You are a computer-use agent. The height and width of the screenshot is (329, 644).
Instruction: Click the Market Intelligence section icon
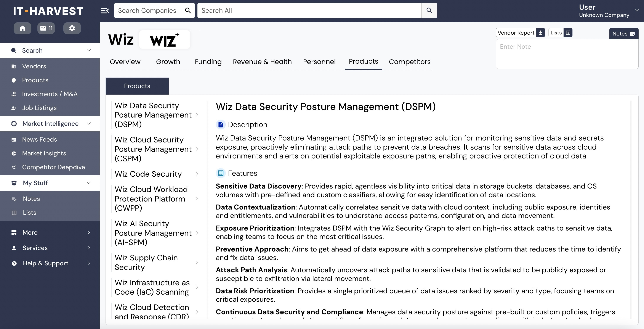14,124
